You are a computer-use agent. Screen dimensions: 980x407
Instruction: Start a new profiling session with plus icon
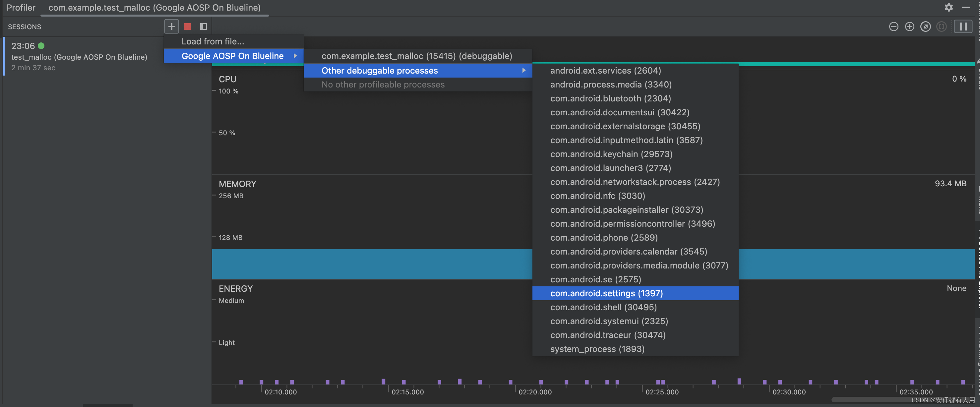(172, 27)
